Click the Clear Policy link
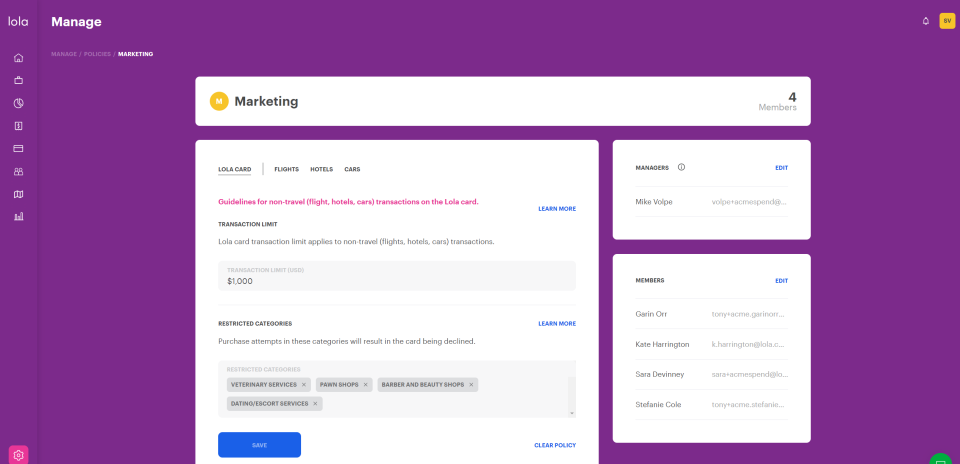Viewport: 960px width, 464px height. click(555, 446)
